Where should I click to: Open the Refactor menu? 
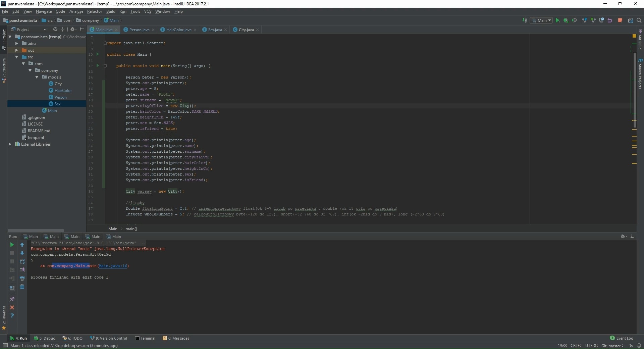[x=95, y=11]
